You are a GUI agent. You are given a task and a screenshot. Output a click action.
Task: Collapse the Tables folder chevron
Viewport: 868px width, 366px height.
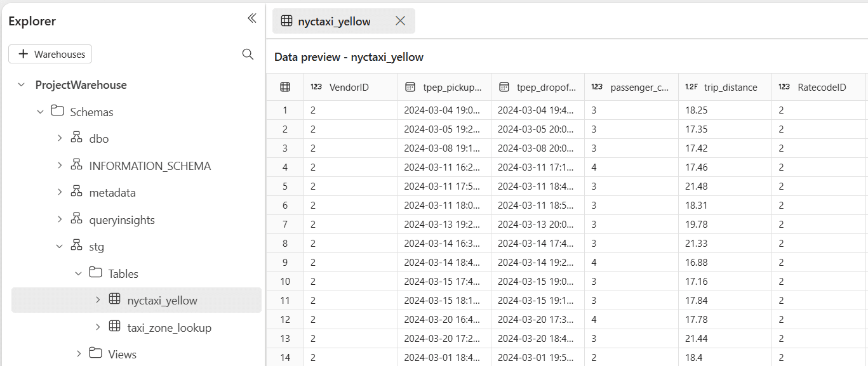tap(79, 273)
